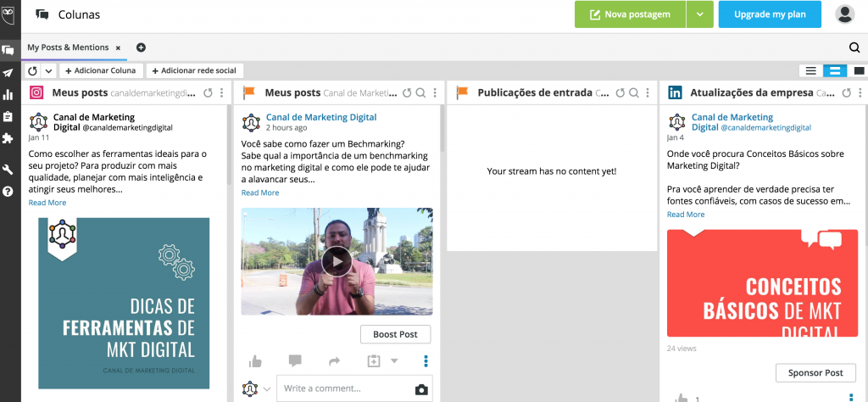Open options menu of Facebook Meus posts stream
Screen dimensions: 868x402
[x=435, y=93]
